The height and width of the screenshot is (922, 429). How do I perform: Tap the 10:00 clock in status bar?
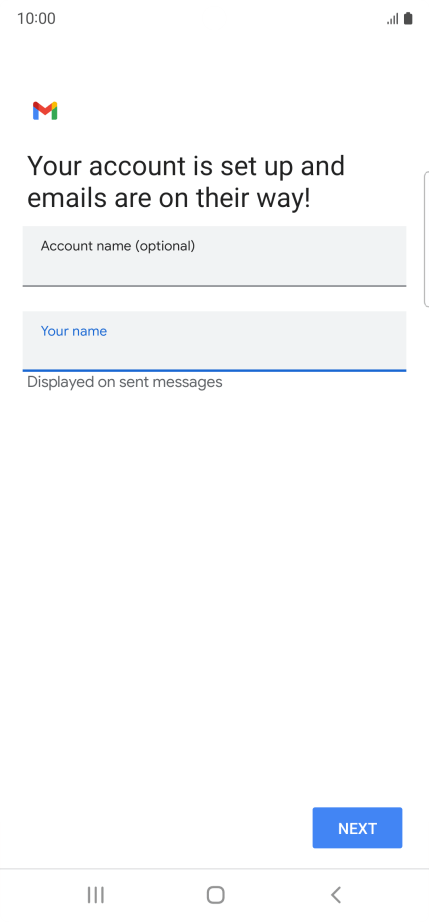tap(36, 19)
